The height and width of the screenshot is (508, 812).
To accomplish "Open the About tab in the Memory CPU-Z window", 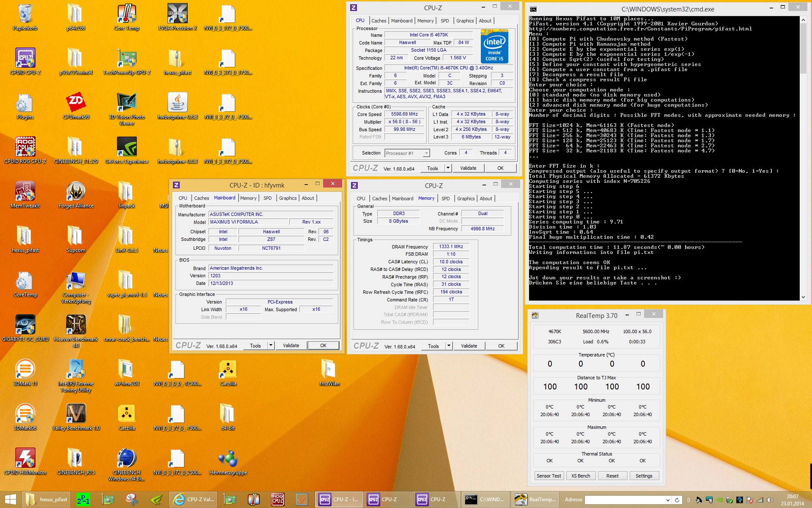I will coord(486,199).
